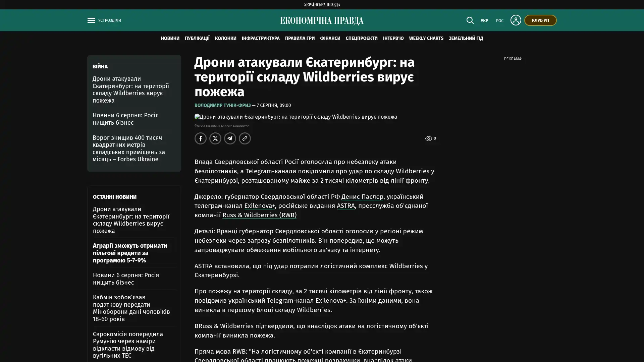Image resolution: width=644 pixels, height=362 pixels.
Task: Open Forbes Ukraine warehouse destruction story
Action: pyautogui.click(x=129, y=148)
